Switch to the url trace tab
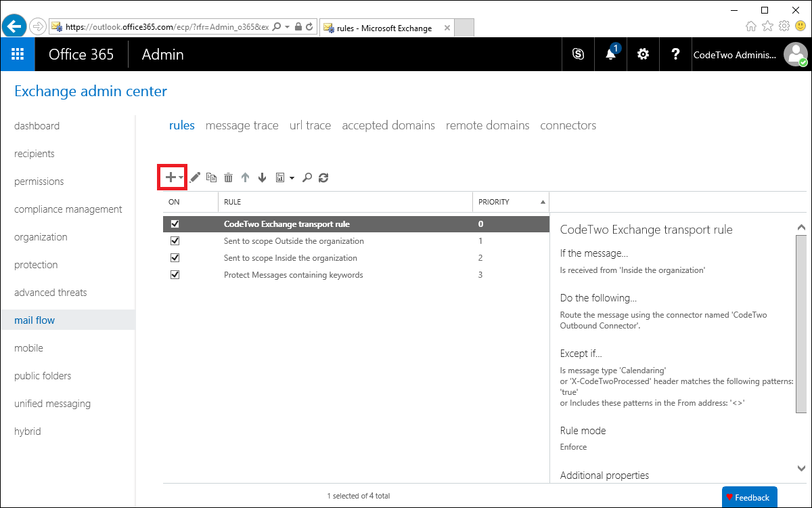This screenshot has height=508, width=812. (x=311, y=125)
